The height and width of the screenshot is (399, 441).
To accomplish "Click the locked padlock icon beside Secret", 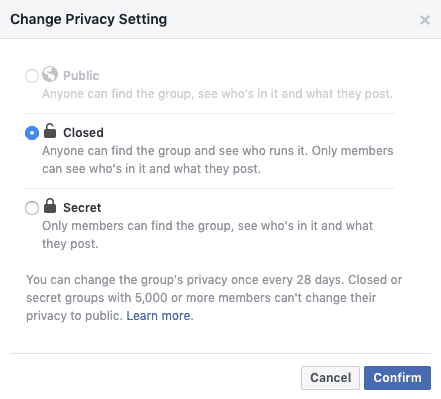I will pyautogui.click(x=50, y=206).
